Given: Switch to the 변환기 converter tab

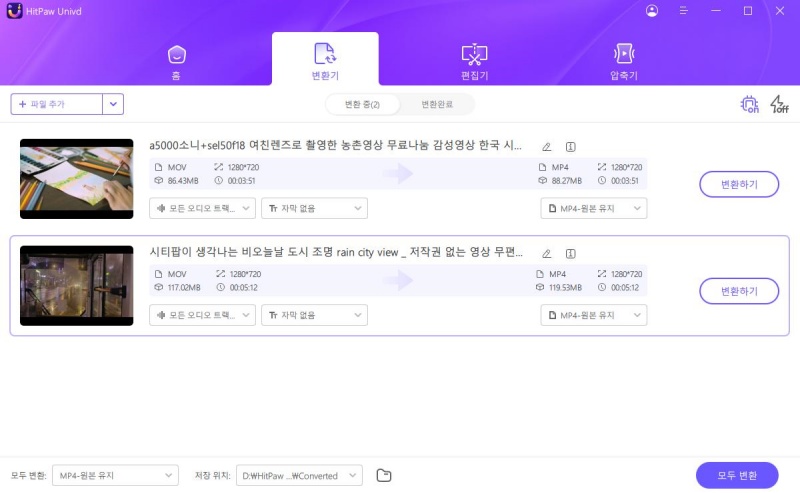Looking at the screenshot, I should coord(325,61).
